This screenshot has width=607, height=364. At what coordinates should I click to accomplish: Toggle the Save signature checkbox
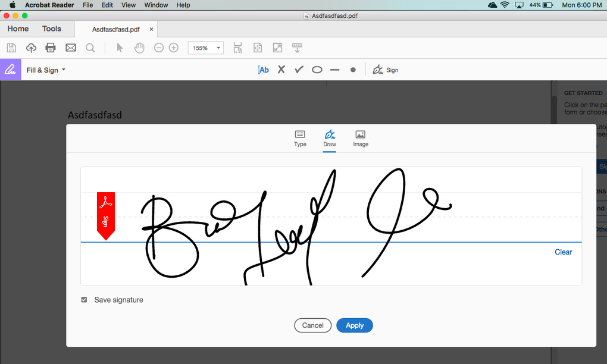click(84, 300)
